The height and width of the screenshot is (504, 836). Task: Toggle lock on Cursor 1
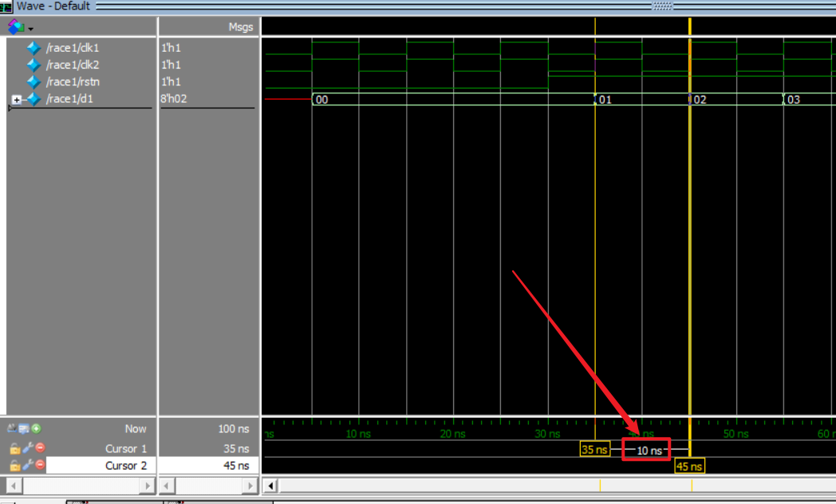(x=15, y=449)
